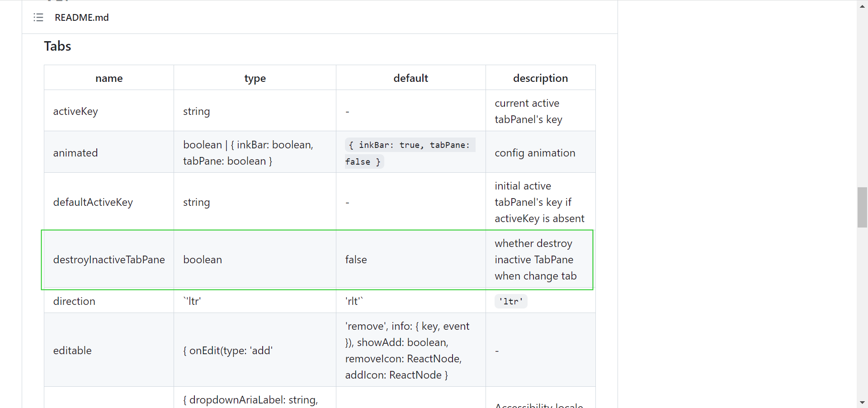
Task: Click the scroll-up arrow on the scrollbar
Action: pyautogui.click(x=862, y=6)
